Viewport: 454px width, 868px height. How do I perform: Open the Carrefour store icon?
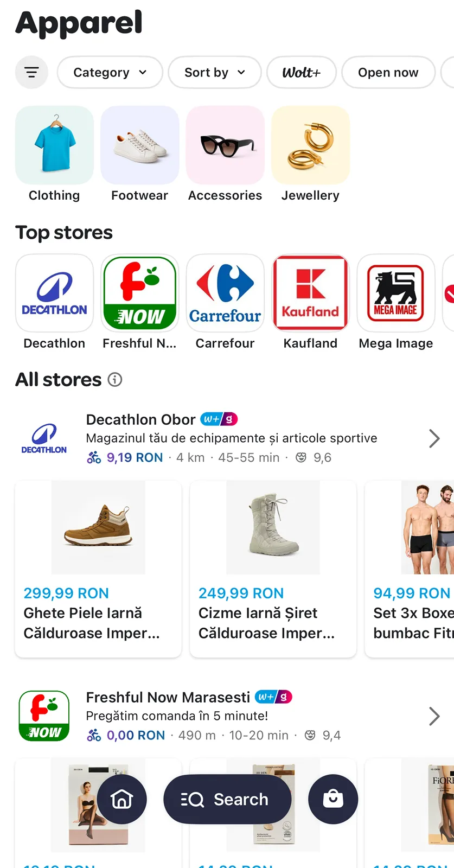click(x=225, y=293)
